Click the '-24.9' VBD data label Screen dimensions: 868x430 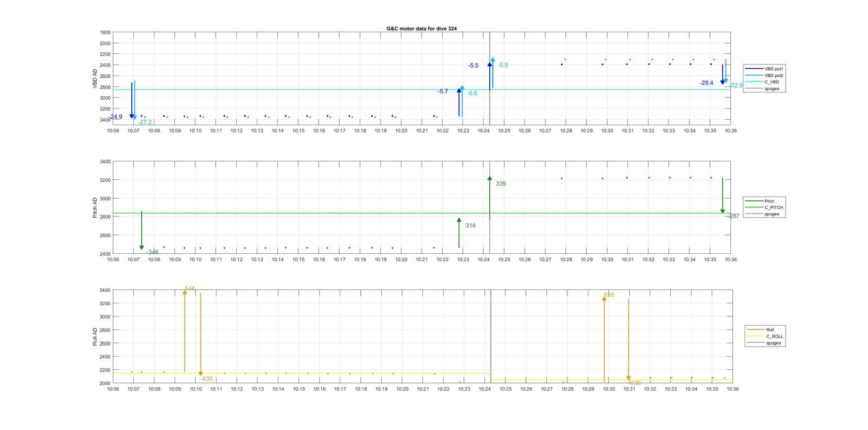point(116,117)
